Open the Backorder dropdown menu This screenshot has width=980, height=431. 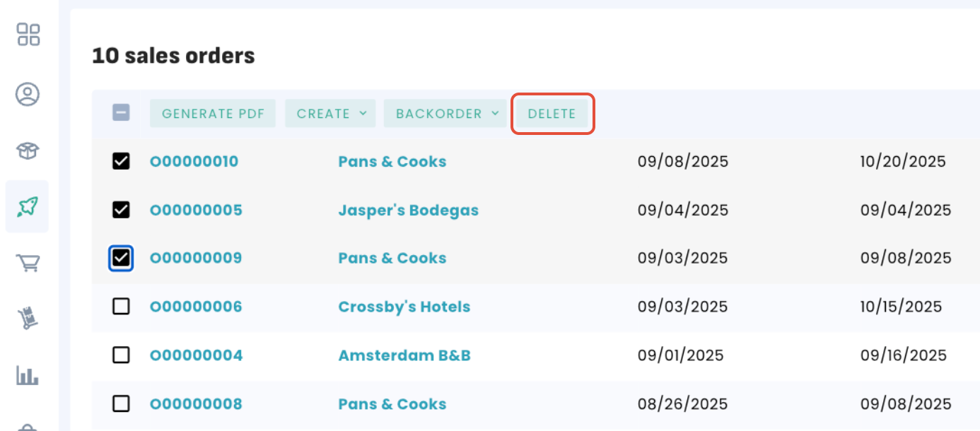[x=448, y=114]
